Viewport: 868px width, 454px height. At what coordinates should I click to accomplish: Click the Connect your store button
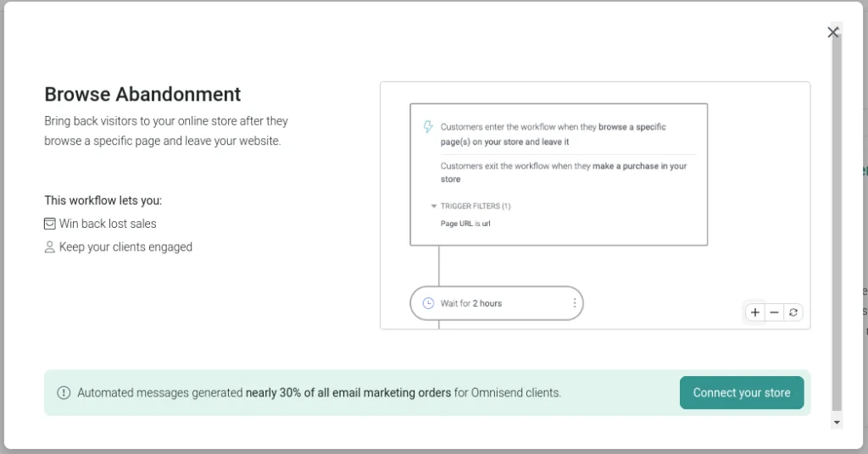742,393
